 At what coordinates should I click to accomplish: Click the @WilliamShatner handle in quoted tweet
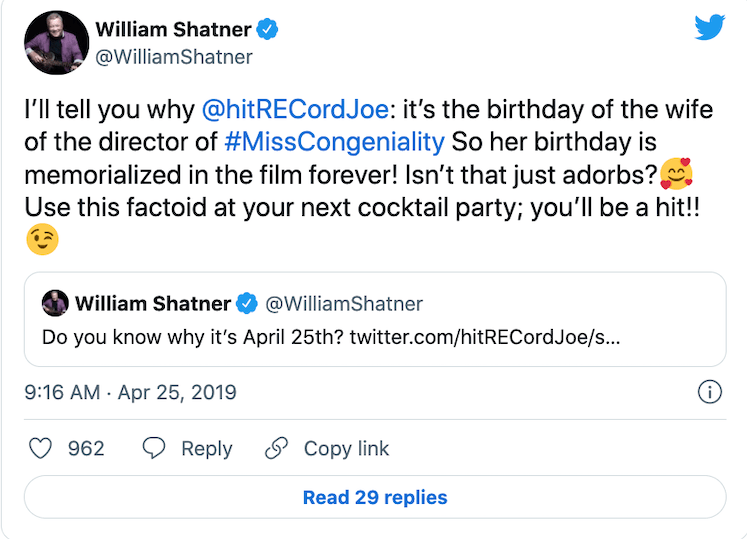click(x=344, y=303)
